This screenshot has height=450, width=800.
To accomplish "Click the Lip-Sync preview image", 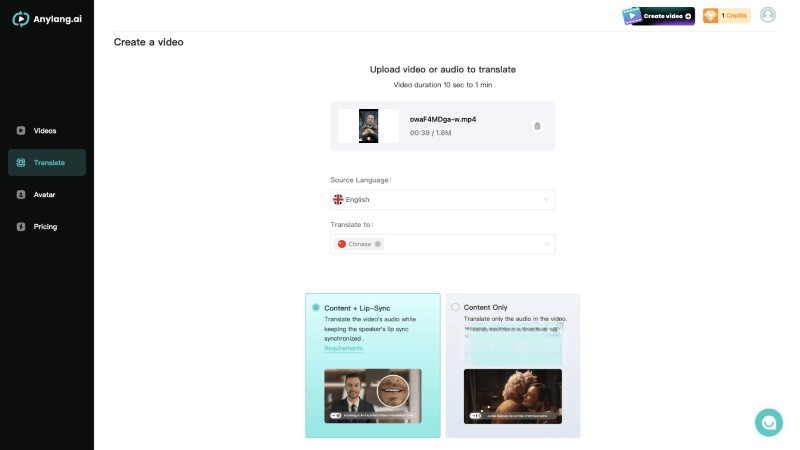I will [372, 395].
